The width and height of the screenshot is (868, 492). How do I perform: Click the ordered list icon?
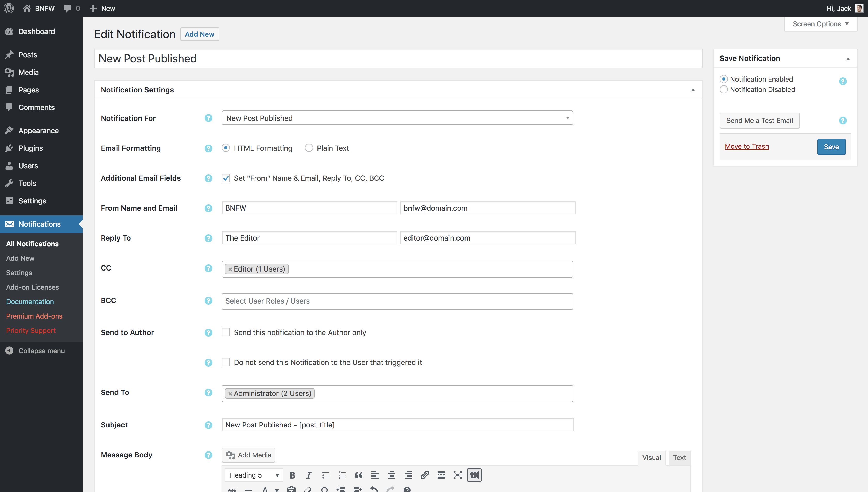pos(342,475)
